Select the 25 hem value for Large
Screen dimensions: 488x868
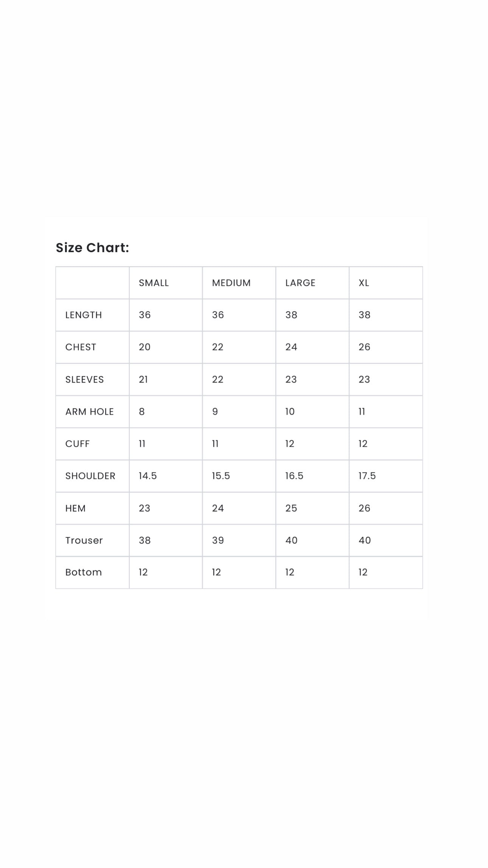[291, 508]
